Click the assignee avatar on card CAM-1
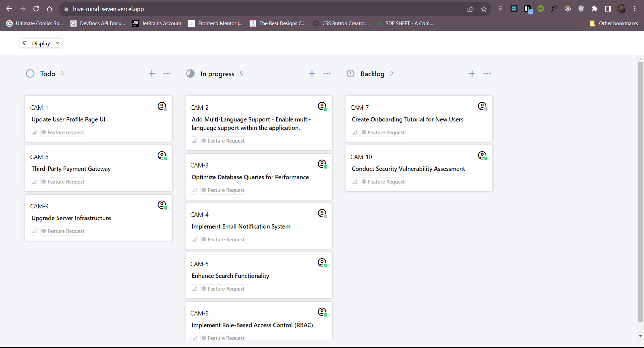Screen dimensions: 644x348 tap(162, 106)
